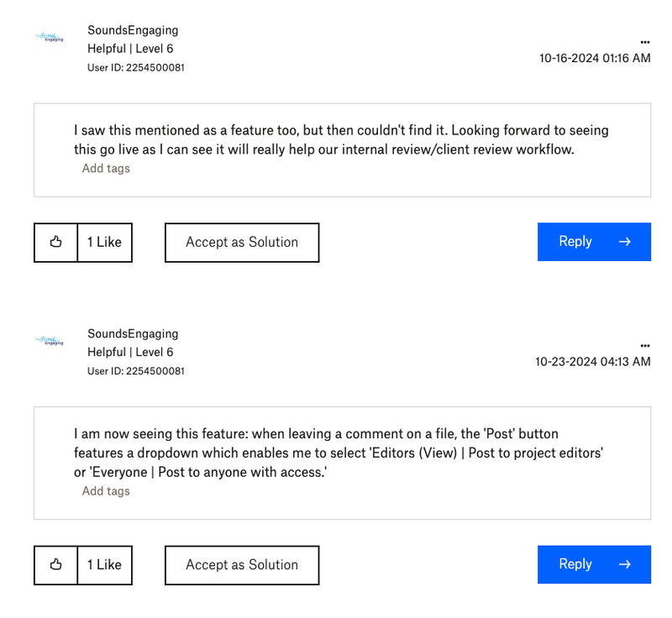The width and height of the screenshot is (672, 618).
Task: Accept the 10-16-2024 post as Solution
Action: (x=242, y=242)
